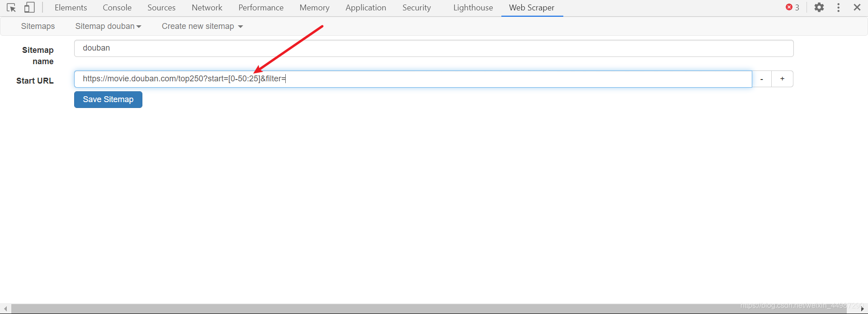Click the Save Sitemap button
The width and height of the screenshot is (868, 314).
coord(108,99)
